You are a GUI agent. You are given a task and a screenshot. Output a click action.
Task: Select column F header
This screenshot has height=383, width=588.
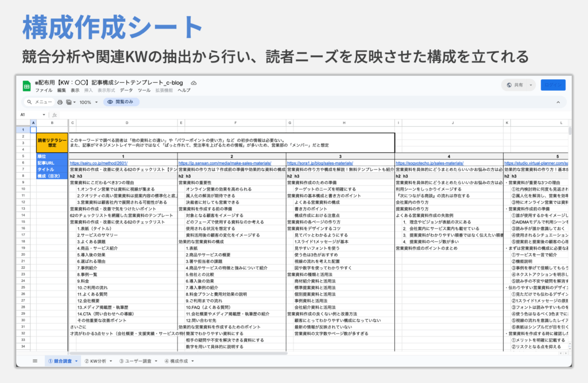click(x=235, y=123)
